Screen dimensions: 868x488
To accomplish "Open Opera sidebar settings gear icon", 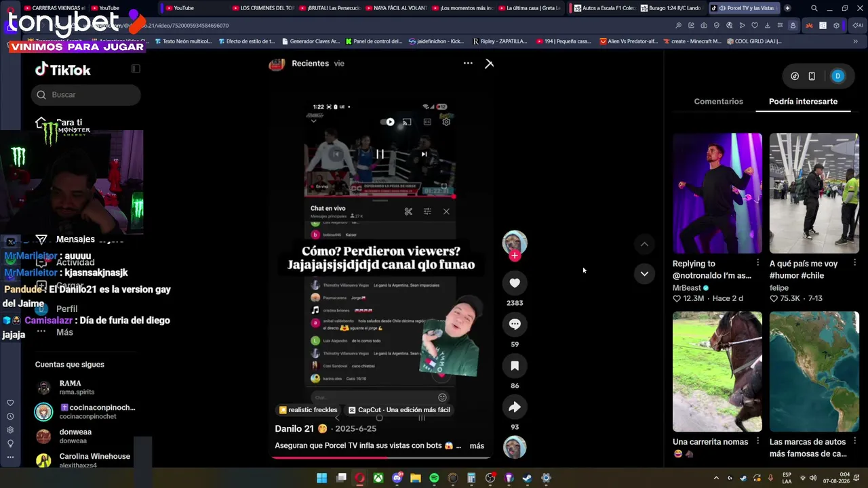I will point(10,430).
